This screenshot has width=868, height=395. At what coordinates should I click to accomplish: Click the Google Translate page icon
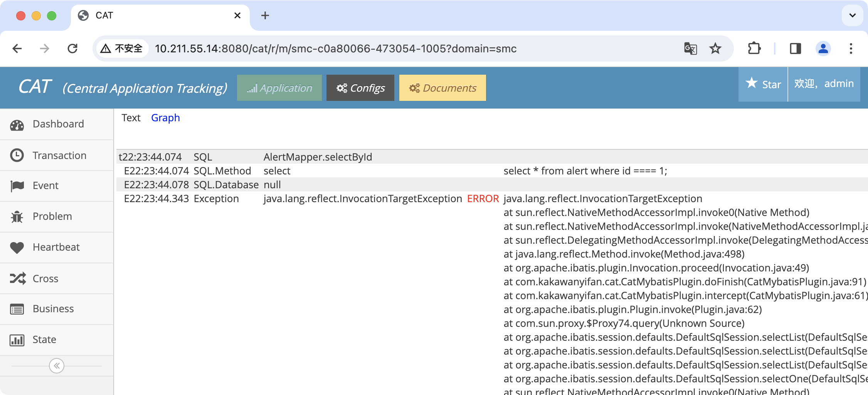coord(690,49)
